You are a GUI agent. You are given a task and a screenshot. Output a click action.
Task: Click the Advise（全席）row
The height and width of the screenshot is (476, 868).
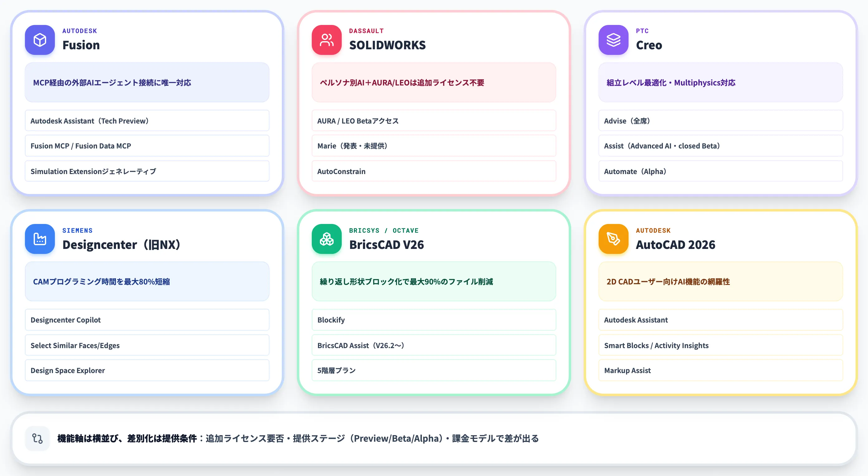click(x=721, y=121)
